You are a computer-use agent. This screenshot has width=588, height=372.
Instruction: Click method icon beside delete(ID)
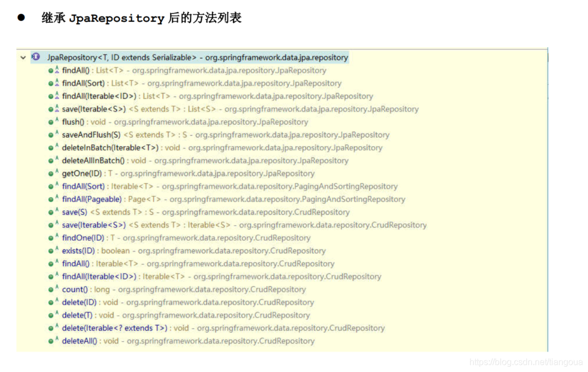click(x=53, y=302)
